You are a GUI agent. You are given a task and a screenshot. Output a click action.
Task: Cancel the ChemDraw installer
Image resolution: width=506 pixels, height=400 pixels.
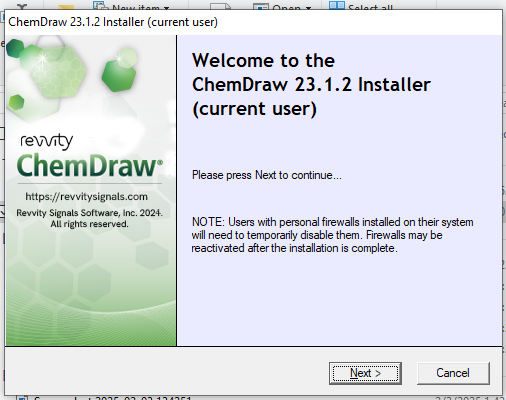click(453, 373)
